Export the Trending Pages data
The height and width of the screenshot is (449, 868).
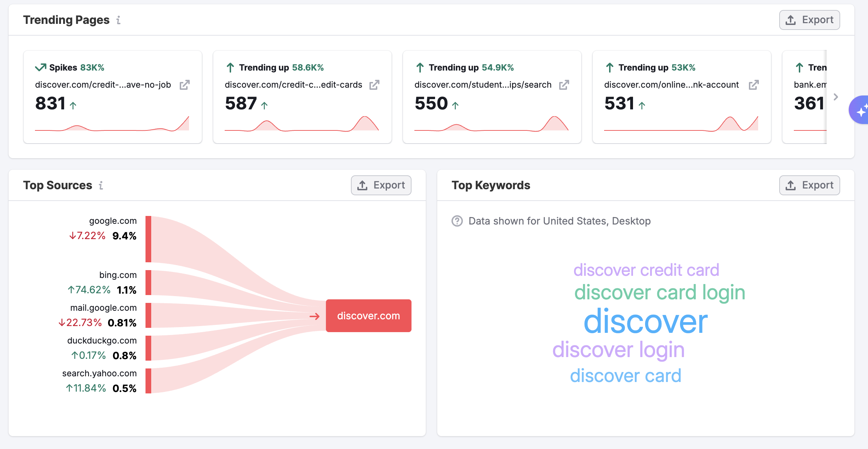click(x=809, y=20)
